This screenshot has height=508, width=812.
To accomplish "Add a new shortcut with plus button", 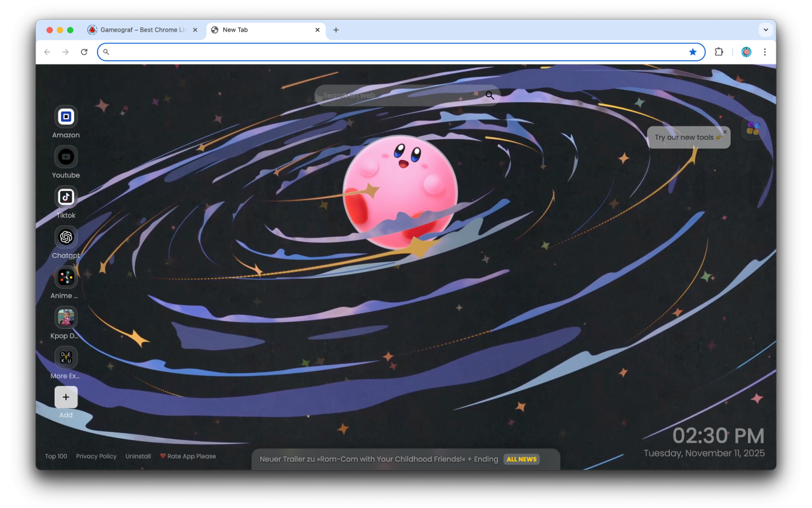I will 66,397.
